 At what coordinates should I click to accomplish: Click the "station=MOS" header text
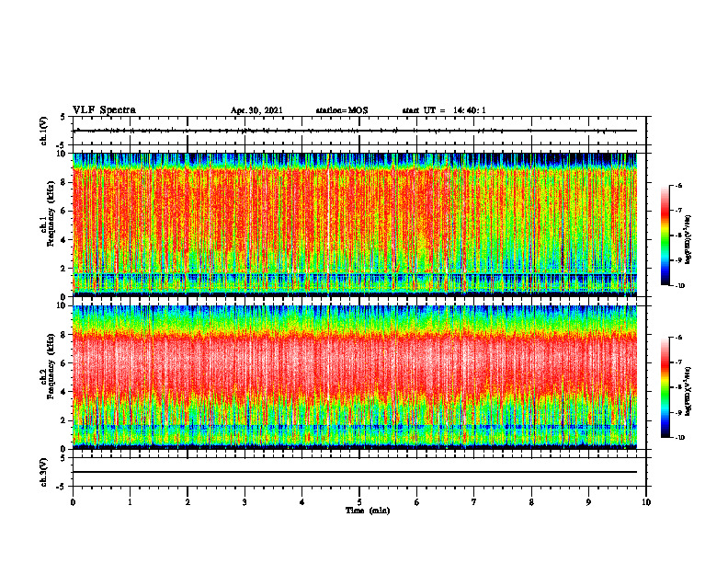[x=342, y=110]
